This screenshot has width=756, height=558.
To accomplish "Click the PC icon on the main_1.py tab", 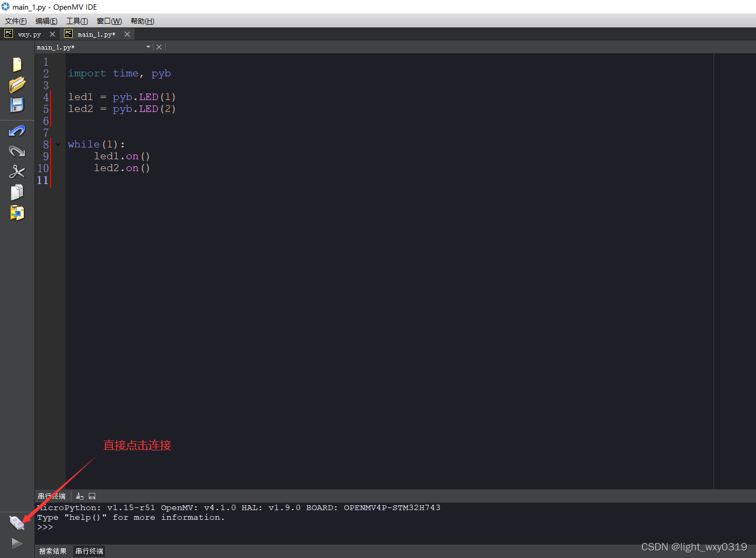I will [x=68, y=33].
